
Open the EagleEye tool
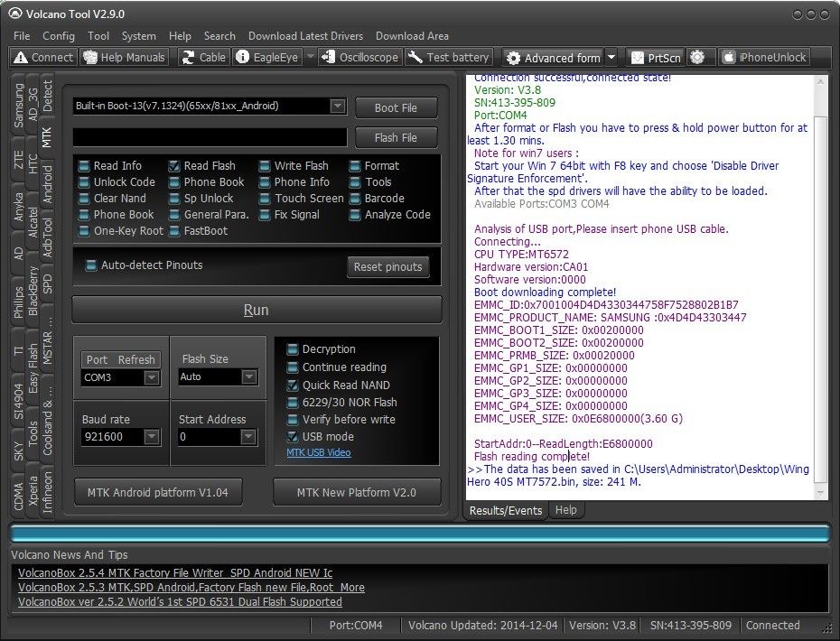(x=243, y=58)
